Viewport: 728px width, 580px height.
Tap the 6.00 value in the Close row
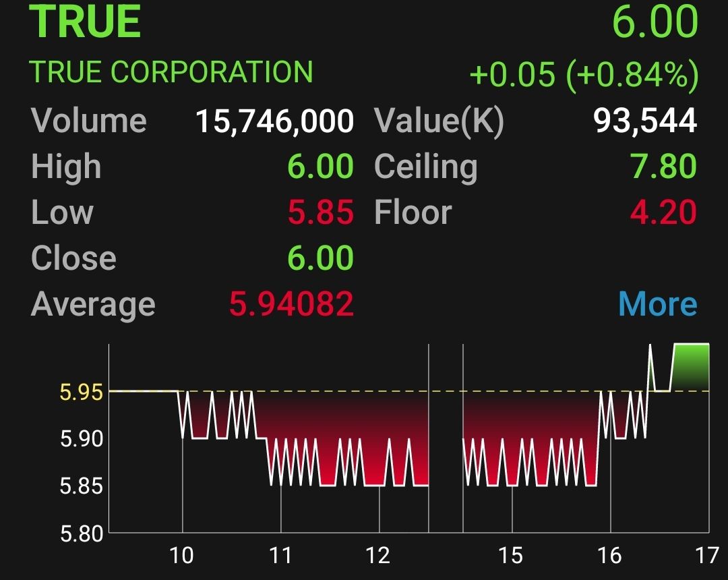tap(320, 258)
